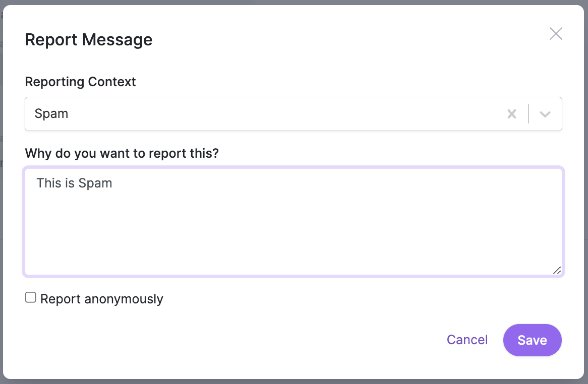Viewport: 588px width, 384px height.
Task: Cancel the message report
Action: pyautogui.click(x=467, y=340)
